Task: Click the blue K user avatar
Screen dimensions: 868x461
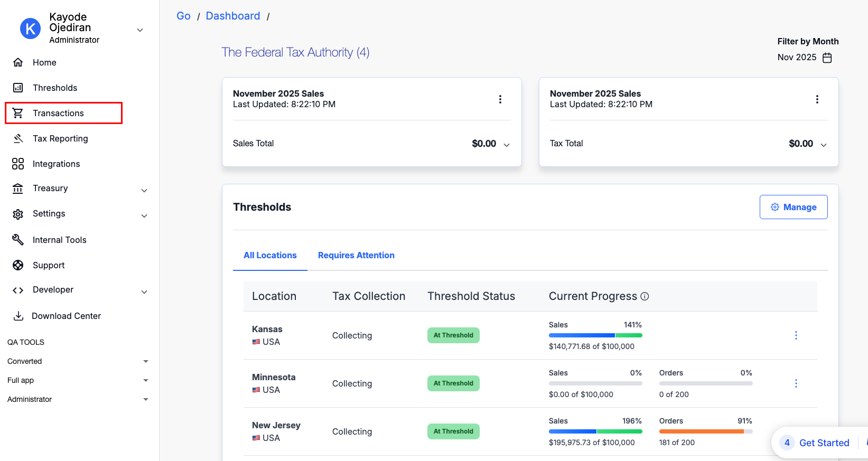Action: pos(30,29)
